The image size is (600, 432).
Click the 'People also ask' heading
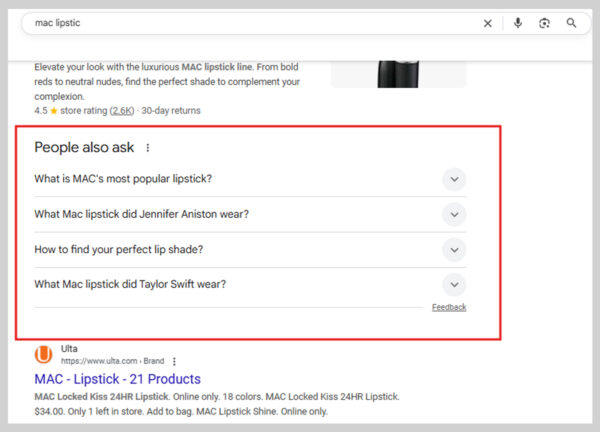(x=84, y=147)
